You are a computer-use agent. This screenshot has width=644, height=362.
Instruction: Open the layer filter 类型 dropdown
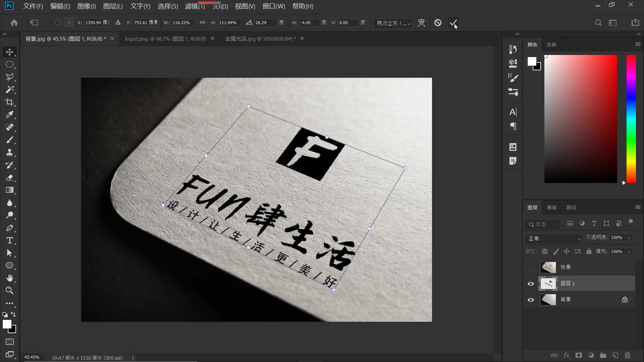pyautogui.click(x=542, y=225)
